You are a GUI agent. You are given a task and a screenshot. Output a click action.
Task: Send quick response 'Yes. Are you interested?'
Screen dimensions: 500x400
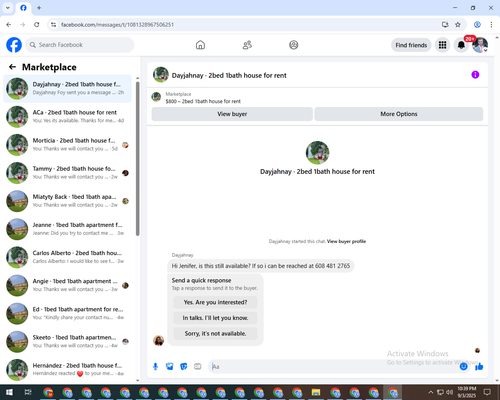[215, 302]
